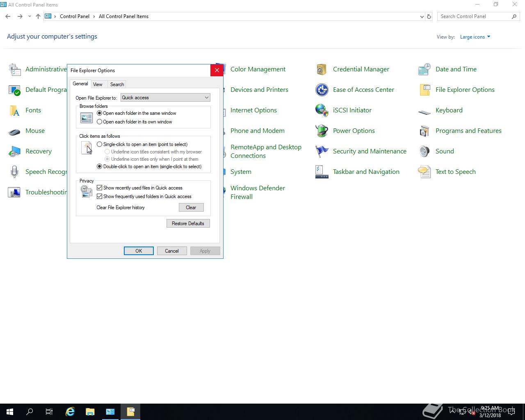The image size is (525, 420).
Task: Open the Speech Recognition microphone icon
Action: coord(14,172)
